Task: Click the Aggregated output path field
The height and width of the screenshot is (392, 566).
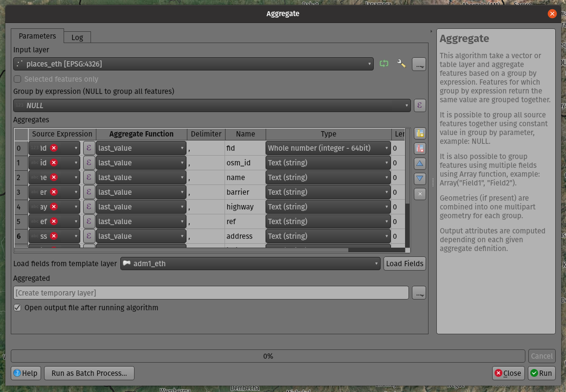Action: point(211,293)
